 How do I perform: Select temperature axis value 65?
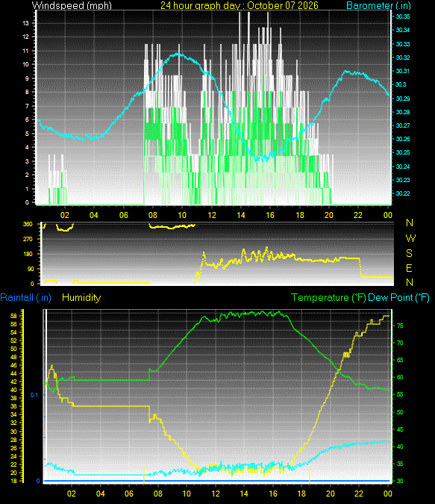point(400,360)
